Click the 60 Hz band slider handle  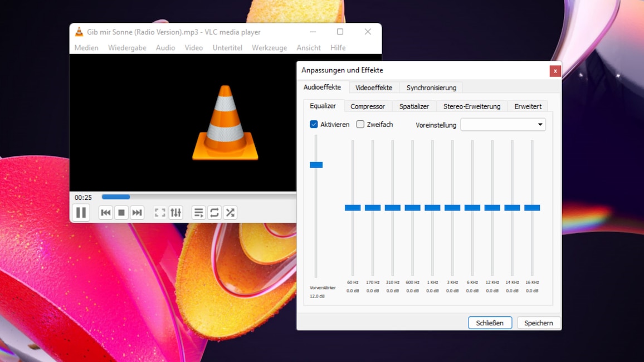pyautogui.click(x=353, y=208)
